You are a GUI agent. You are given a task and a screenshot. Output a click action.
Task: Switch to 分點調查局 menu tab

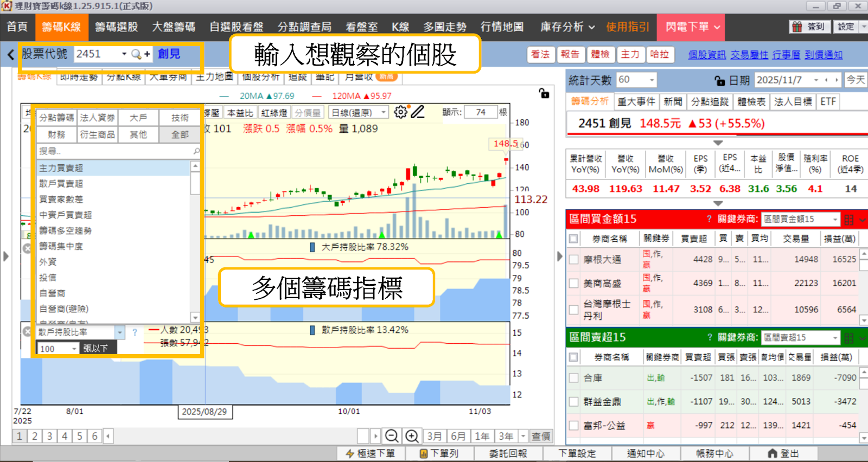point(304,27)
